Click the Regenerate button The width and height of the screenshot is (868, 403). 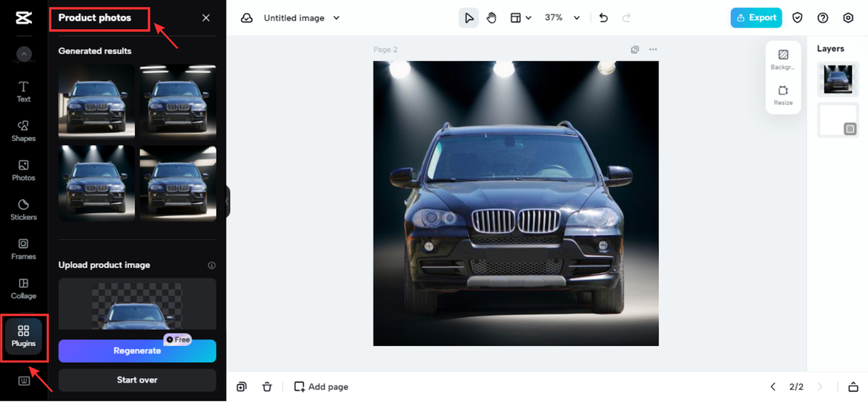point(137,351)
